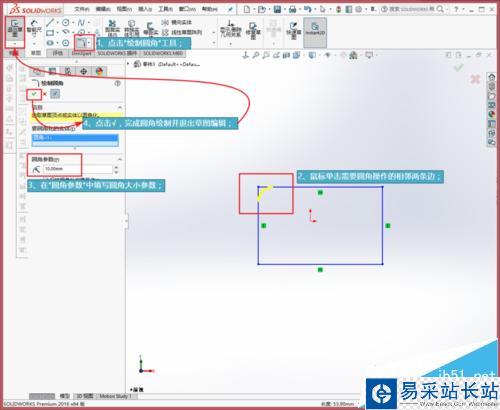Click the Rebuild traffic light icon
The image size is (500, 410).
pos(339,9)
